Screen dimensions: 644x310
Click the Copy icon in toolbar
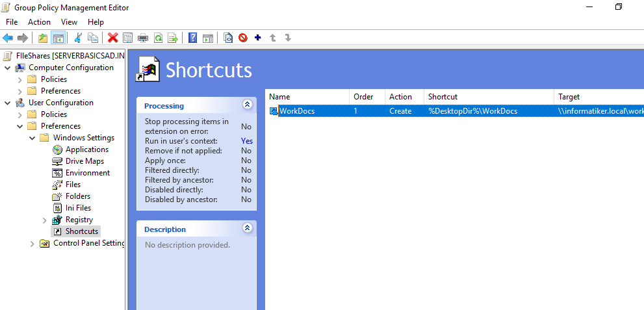(93, 38)
